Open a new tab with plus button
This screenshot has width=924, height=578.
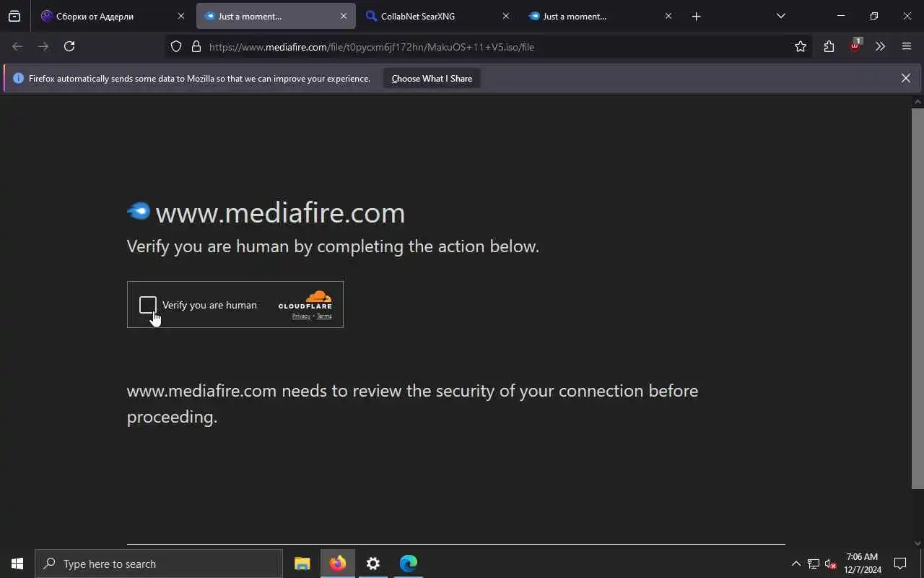[x=696, y=16]
